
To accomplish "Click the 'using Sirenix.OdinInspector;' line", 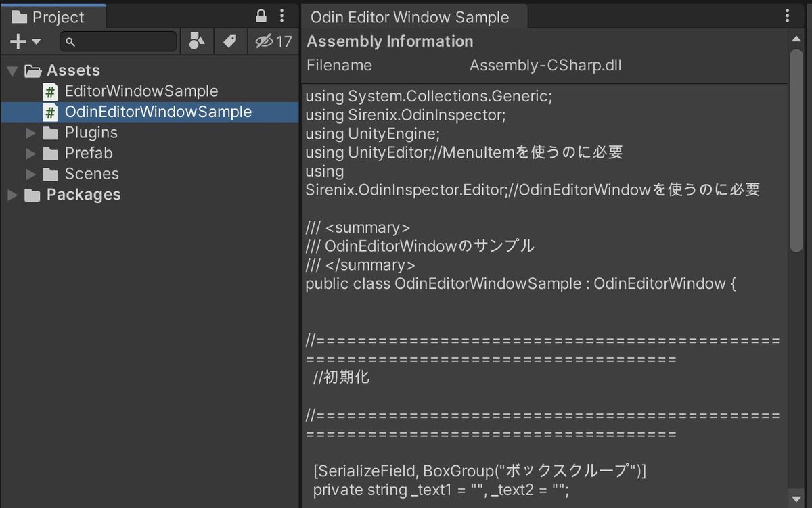I will point(405,115).
